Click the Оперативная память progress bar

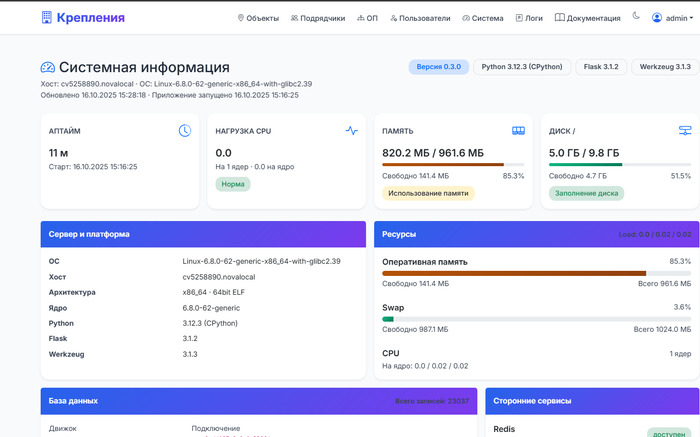pos(536,272)
